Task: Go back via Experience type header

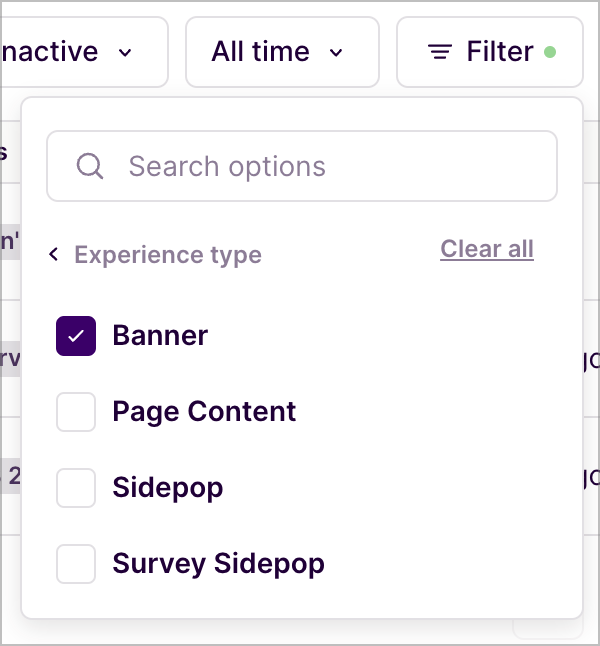Action: (168, 255)
